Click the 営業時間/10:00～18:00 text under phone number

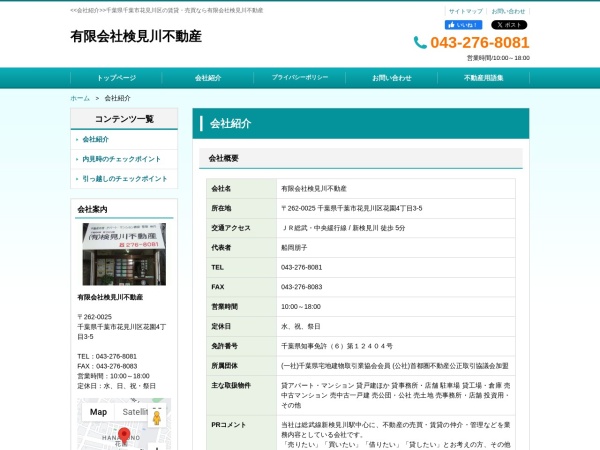pyautogui.click(x=498, y=58)
